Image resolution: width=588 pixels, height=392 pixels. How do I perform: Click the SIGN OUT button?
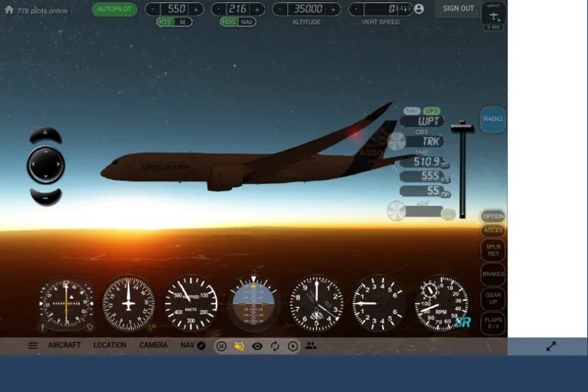click(458, 8)
